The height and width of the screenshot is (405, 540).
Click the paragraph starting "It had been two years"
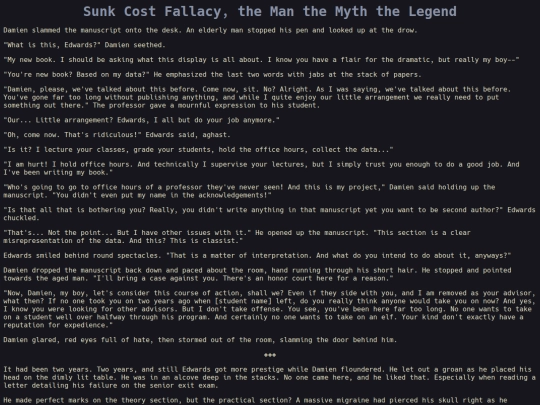click(x=269, y=377)
